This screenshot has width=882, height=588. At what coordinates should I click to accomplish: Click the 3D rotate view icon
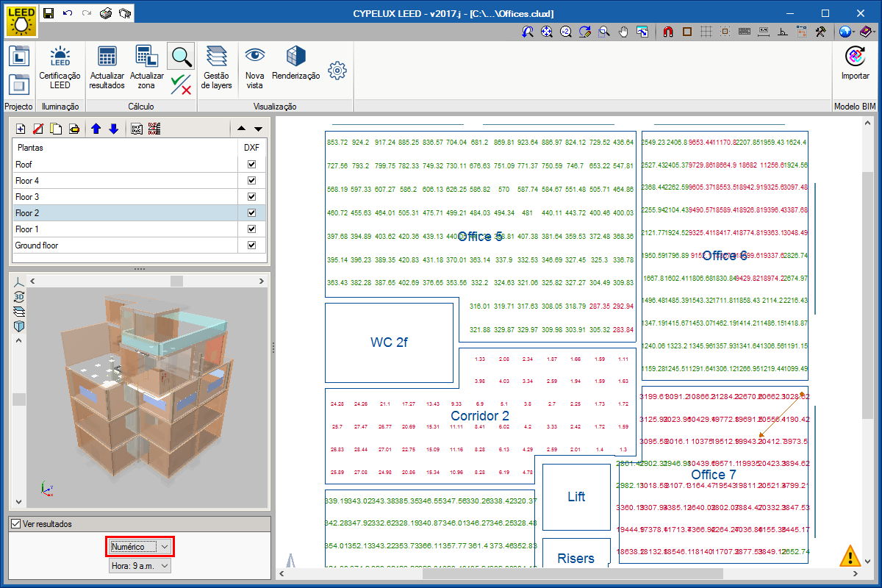pyautogui.click(x=20, y=297)
